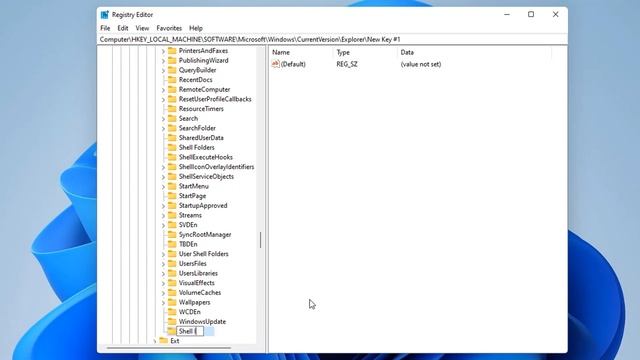Screen dimensions: 640x360
Task: Select the VolumeCaches key
Action: (x=200, y=293)
